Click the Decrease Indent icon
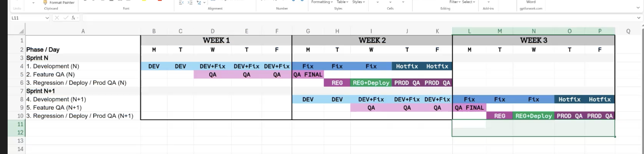Image resolution: width=644 pixels, height=154 pixels. (x=181, y=3)
